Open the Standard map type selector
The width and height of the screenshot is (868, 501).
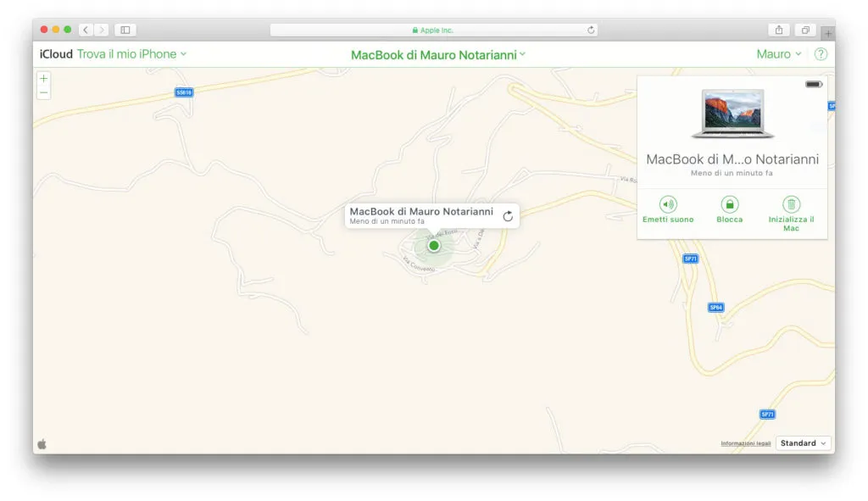(802, 443)
